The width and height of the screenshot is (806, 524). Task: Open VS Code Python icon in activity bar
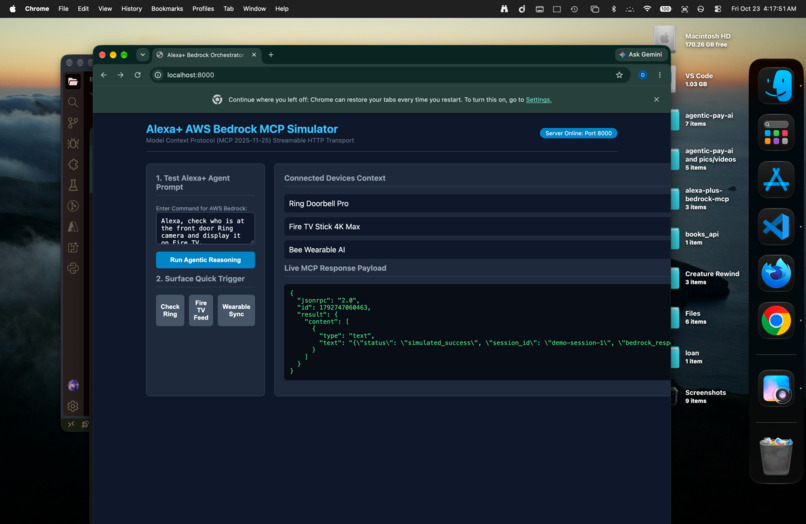[x=73, y=268]
